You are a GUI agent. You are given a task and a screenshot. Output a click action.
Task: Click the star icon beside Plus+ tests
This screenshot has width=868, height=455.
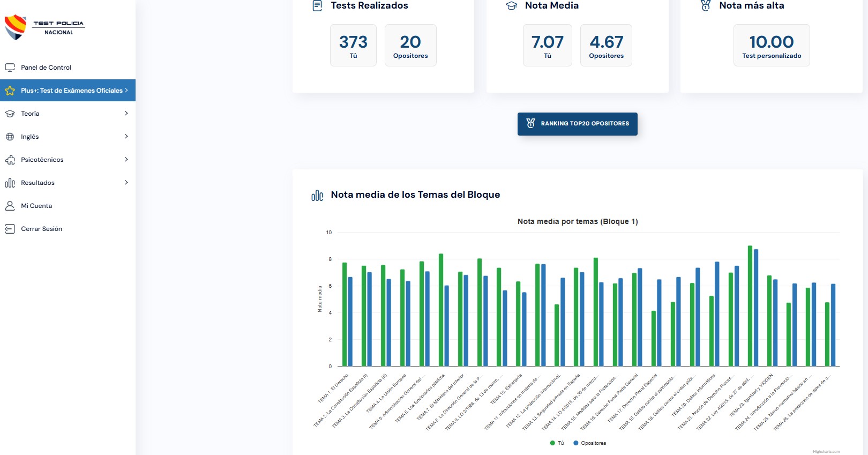[10, 91]
